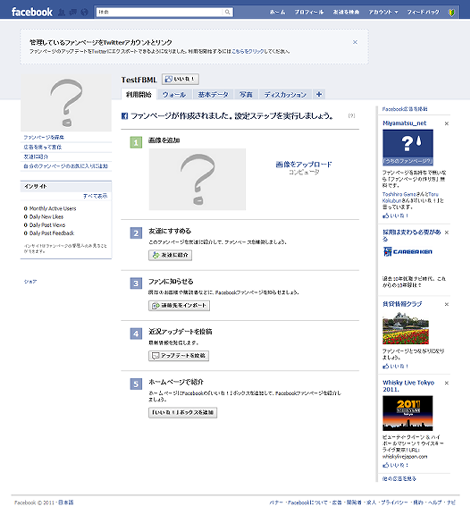Click the tulip garden ad image

tap(406, 328)
